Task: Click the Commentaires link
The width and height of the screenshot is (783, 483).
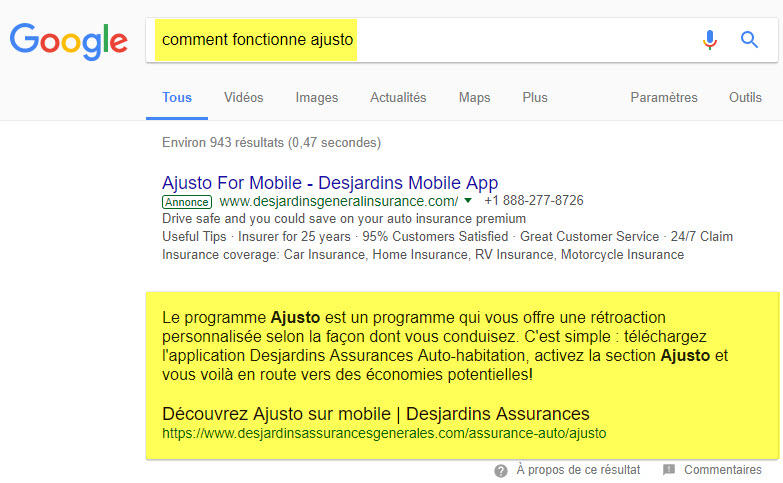Action: pyautogui.click(x=723, y=470)
